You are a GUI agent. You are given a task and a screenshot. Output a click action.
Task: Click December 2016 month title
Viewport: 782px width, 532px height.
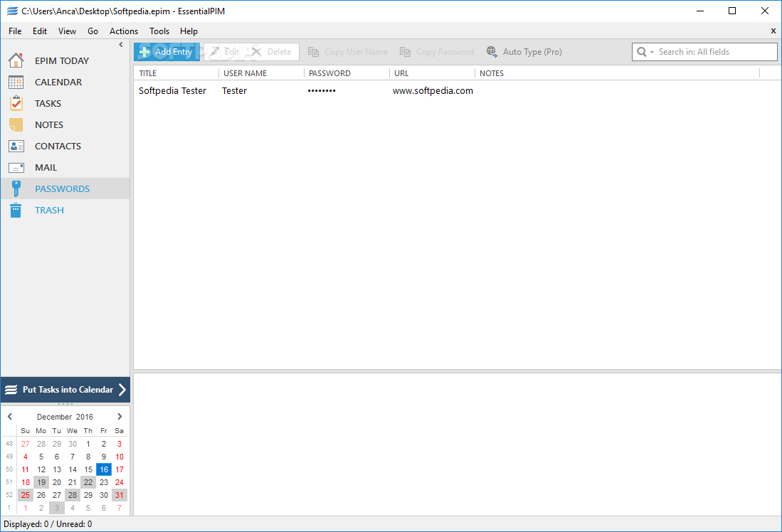click(65, 417)
